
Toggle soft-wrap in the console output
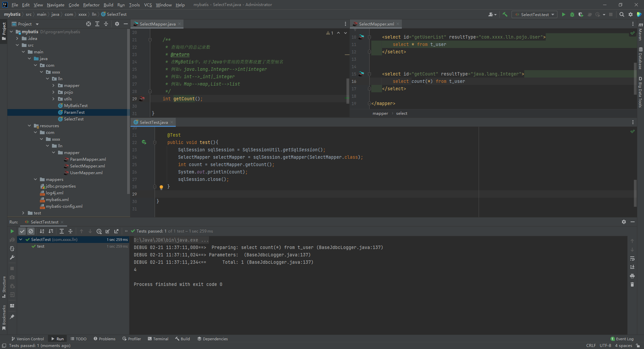pyautogui.click(x=632, y=258)
